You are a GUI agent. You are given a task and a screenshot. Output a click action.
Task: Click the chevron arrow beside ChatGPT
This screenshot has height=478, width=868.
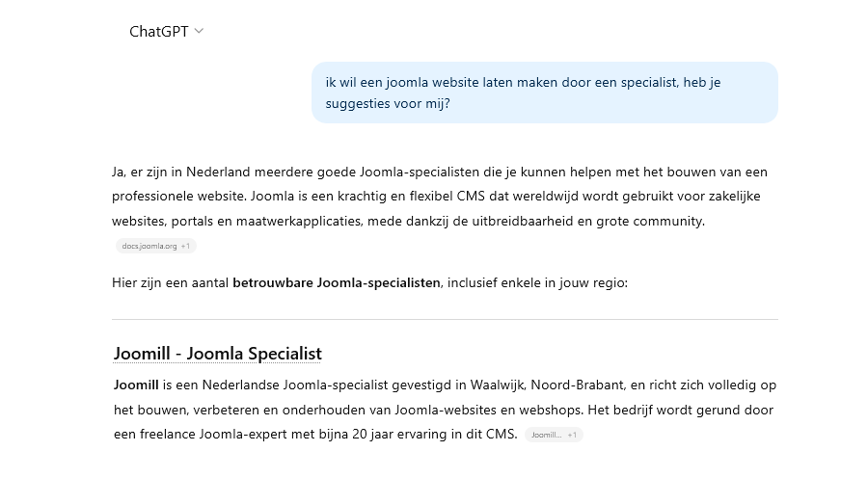pos(199,31)
